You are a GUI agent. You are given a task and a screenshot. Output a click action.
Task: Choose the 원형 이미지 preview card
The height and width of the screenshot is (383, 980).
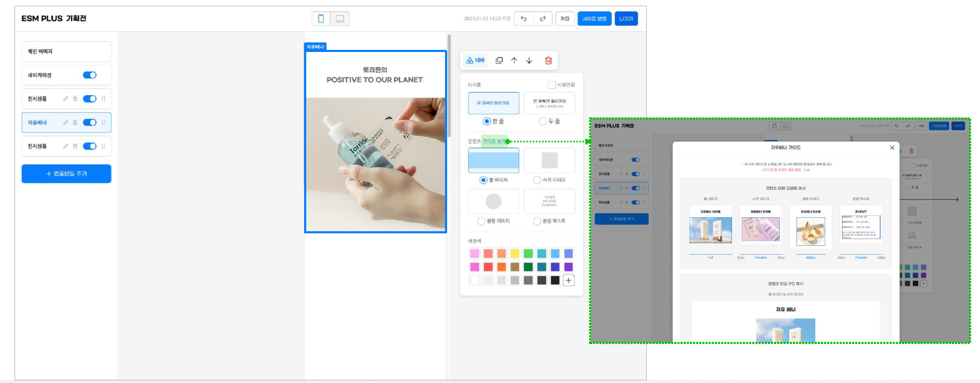click(x=493, y=201)
